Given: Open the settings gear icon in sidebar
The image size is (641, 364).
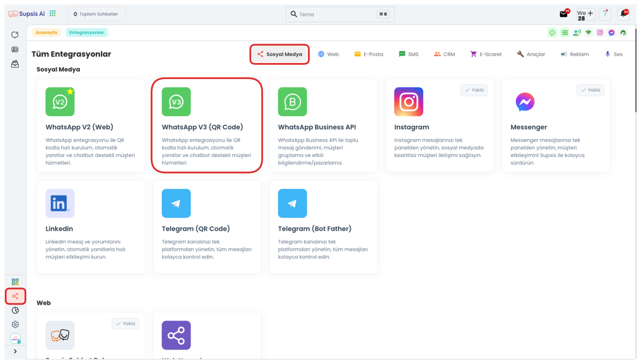Looking at the screenshot, I should tap(15, 324).
